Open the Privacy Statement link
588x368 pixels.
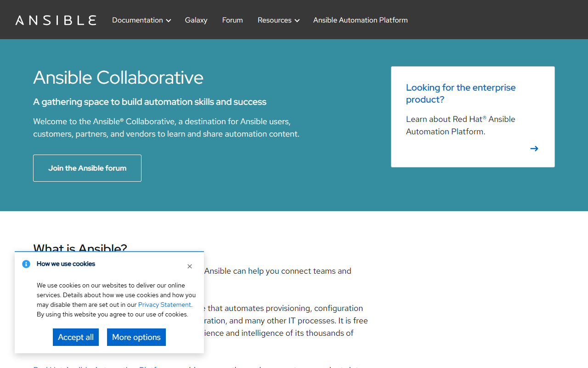(164, 305)
